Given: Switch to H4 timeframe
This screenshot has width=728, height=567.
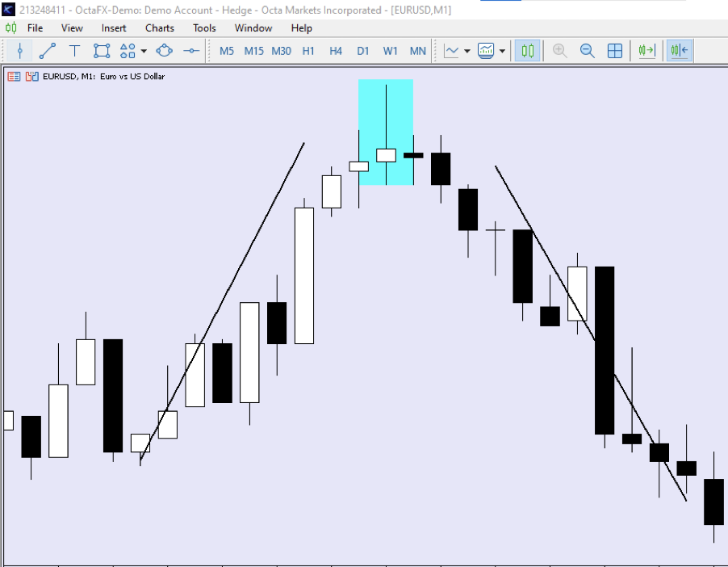Looking at the screenshot, I should [336, 51].
